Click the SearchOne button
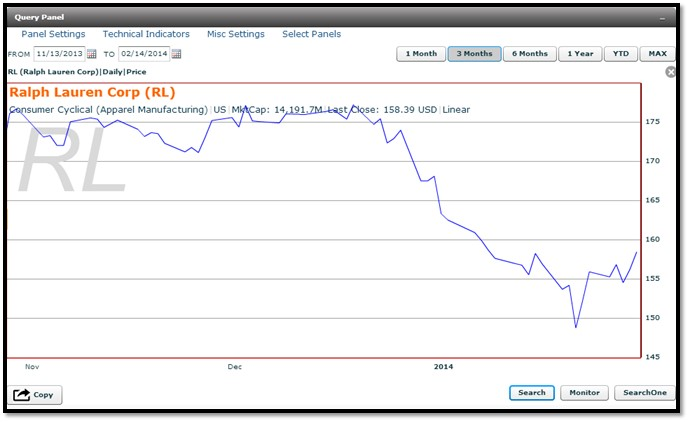The height and width of the screenshot is (422, 689). click(x=645, y=393)
